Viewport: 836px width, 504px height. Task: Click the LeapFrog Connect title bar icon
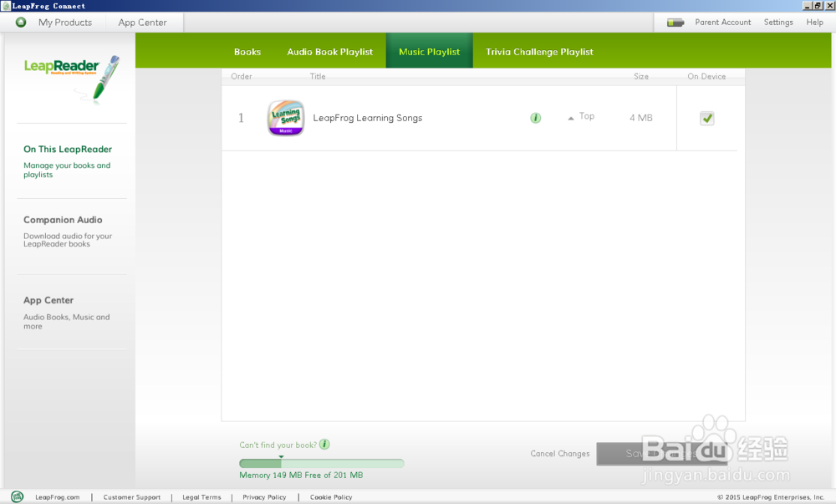6,6
